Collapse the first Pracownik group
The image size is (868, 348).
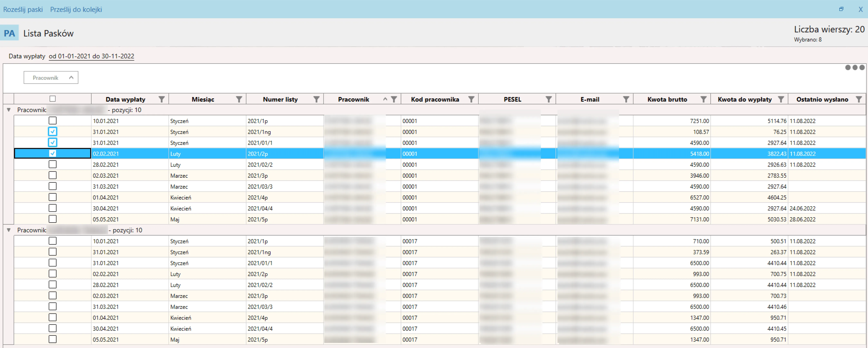[x=9, y=110]
